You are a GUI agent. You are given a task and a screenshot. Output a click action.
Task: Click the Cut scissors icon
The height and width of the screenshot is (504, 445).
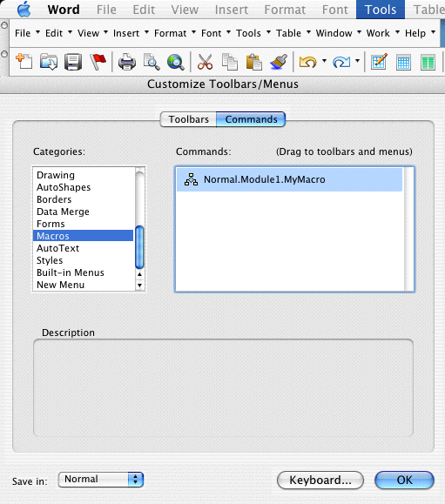(x=205, y=62)
